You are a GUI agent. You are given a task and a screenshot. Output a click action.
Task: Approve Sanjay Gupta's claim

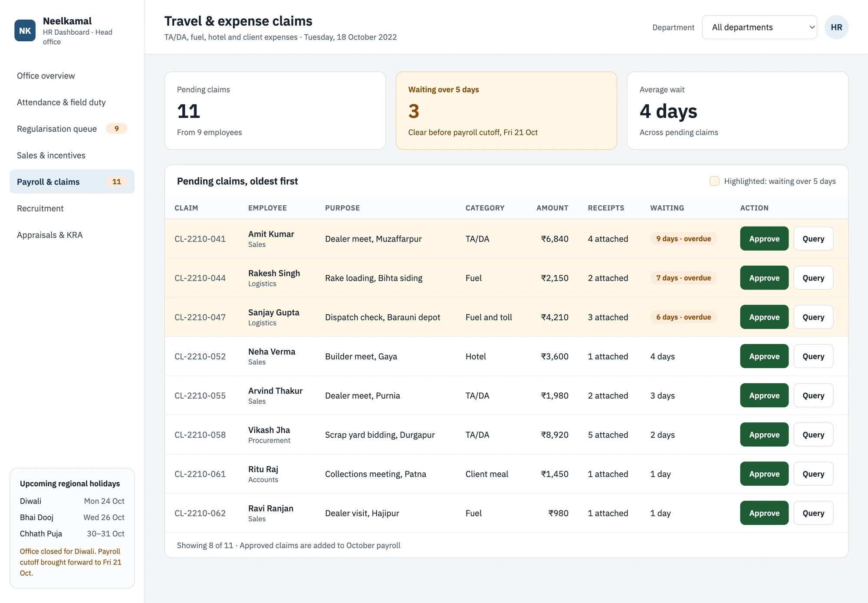(764, 317)
